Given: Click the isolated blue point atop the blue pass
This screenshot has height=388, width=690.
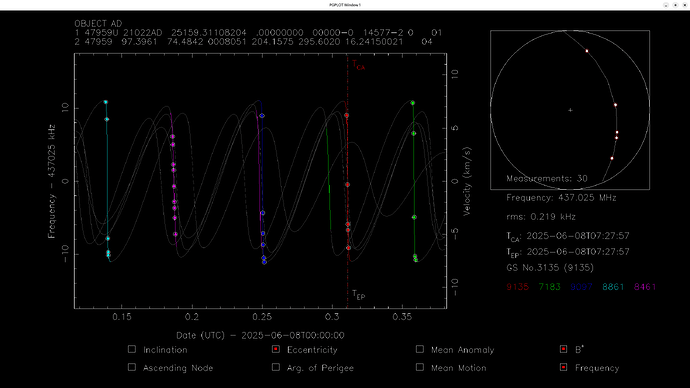Looking at the screenshot, I should coord(262,116).
